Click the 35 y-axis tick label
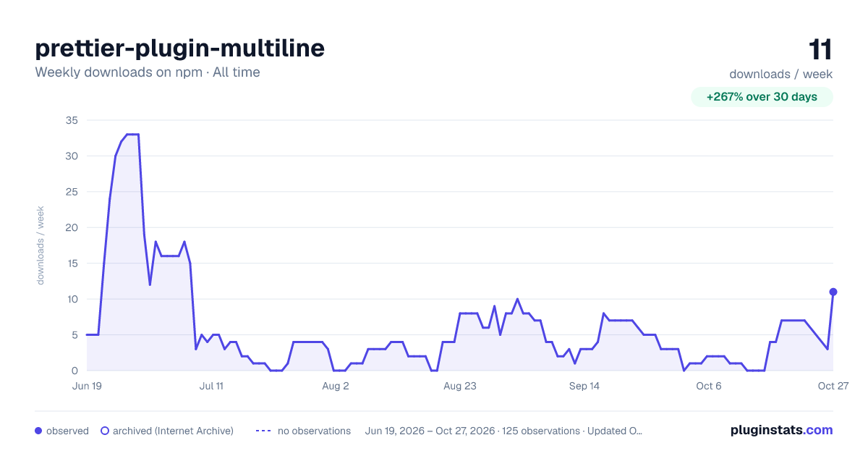The height and width of the screenshot is (456, 868). [71, 120]
